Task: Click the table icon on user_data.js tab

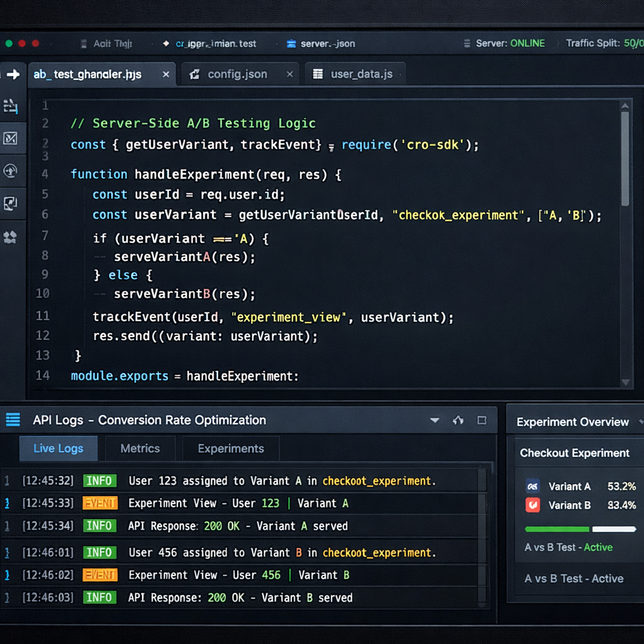Action: [318, 74]
